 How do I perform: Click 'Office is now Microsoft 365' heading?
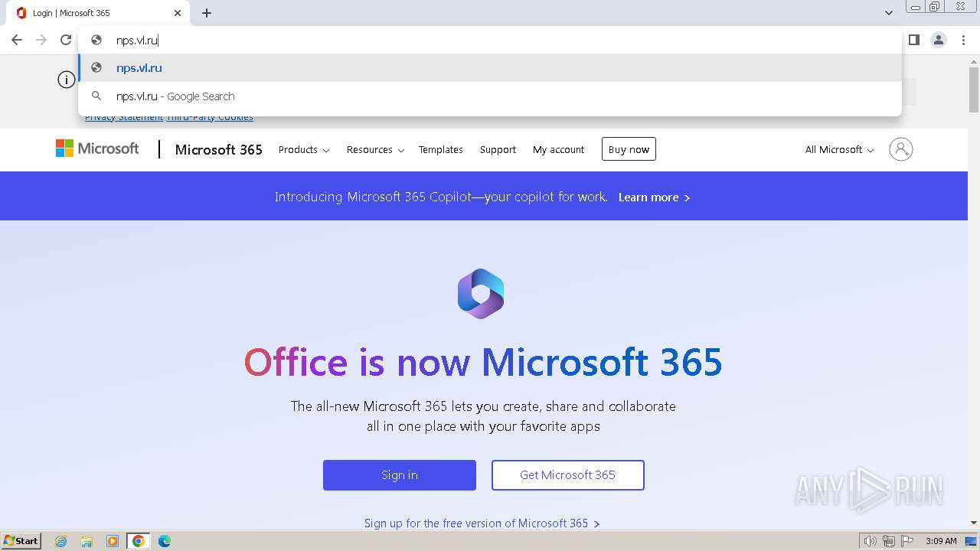coord(483,362)
